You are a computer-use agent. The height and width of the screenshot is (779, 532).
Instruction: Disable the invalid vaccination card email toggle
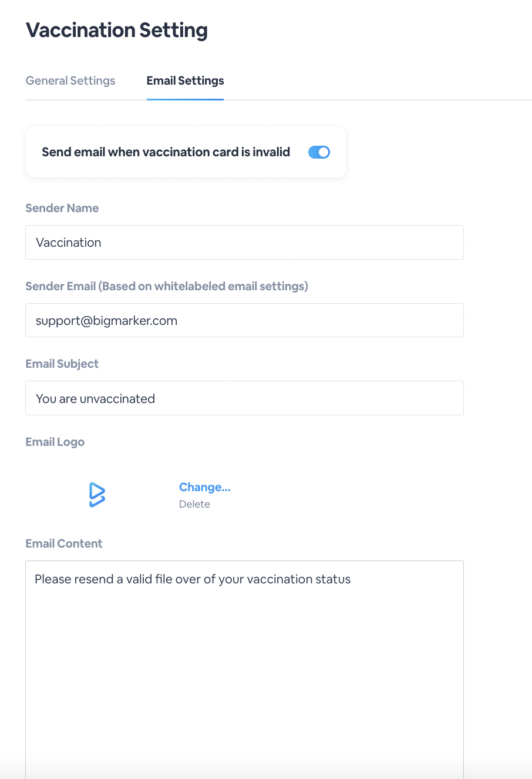pos(319,152)
